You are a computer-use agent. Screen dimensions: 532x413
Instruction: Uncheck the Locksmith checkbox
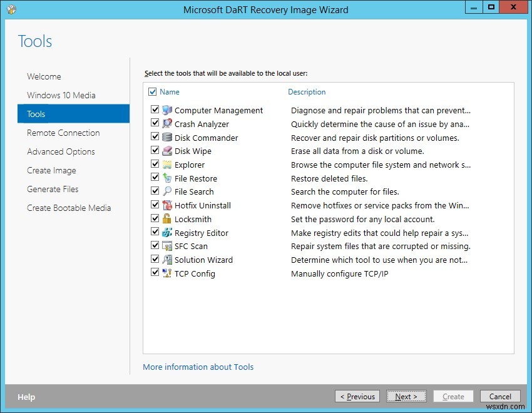155,218
